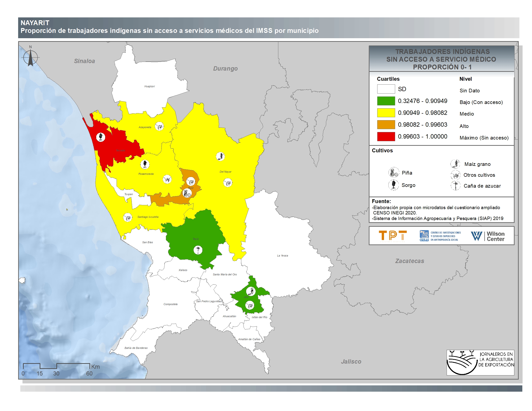Click the crop icon in Acaponeta
This screenshot has width=532, height=411.
(160, 126)
